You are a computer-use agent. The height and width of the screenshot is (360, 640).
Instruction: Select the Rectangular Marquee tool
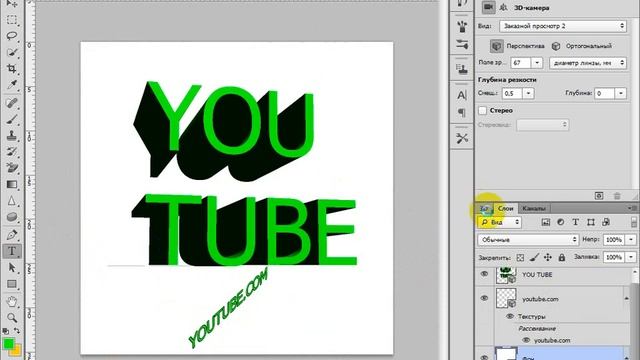click(x=12, y=20)
